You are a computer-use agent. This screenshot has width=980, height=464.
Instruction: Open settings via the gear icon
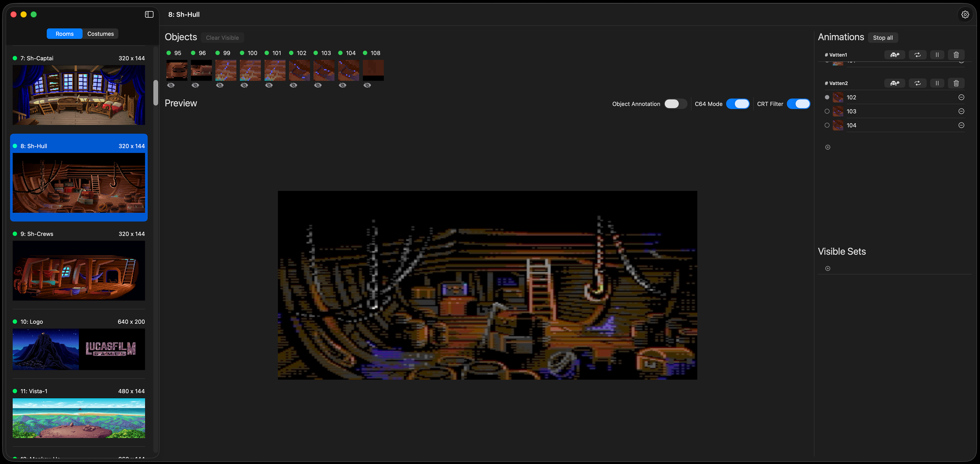[965, 15]
